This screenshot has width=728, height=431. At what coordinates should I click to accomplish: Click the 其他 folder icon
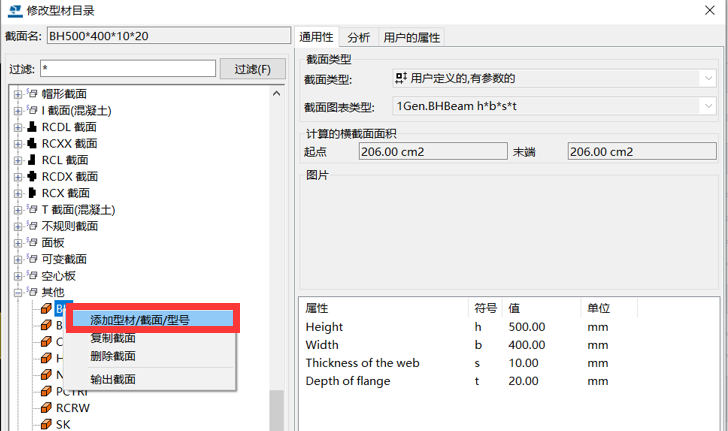[x=32, y=292]
